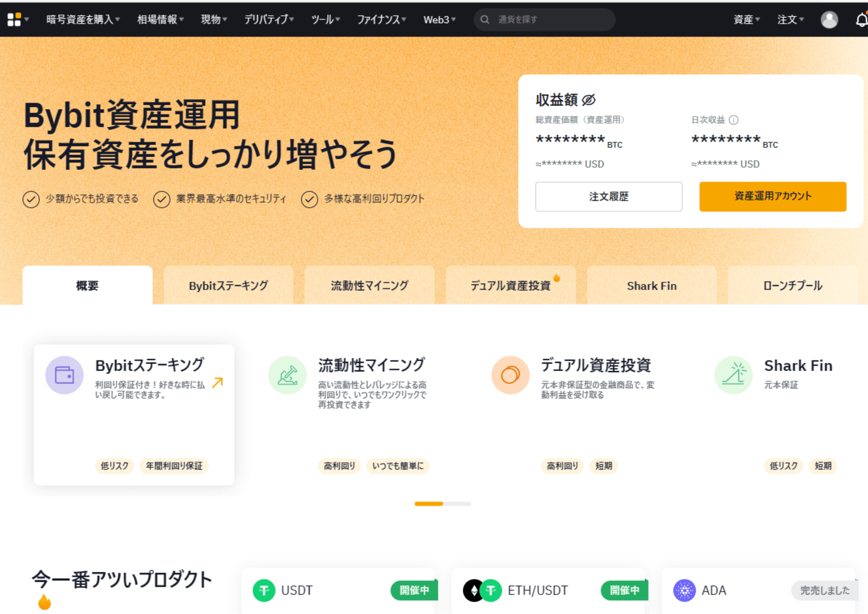Screen dimensions: 868x614
Task: Expand the ツール dropdown menu
Action: point(326,19)
